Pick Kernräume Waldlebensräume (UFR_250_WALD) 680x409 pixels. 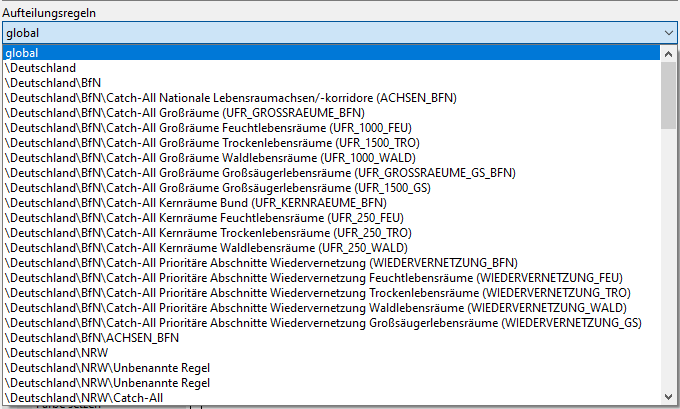tap(331, 248)
